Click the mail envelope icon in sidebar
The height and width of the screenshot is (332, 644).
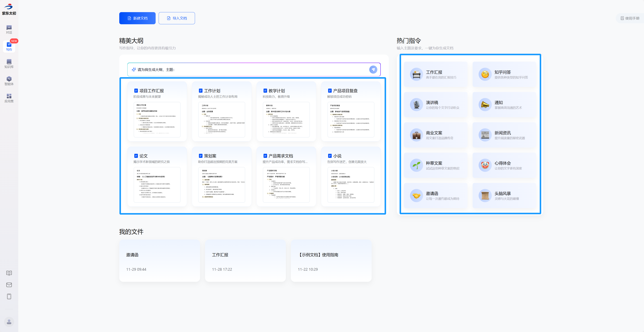pyautogui.click(x=9, y=285)
